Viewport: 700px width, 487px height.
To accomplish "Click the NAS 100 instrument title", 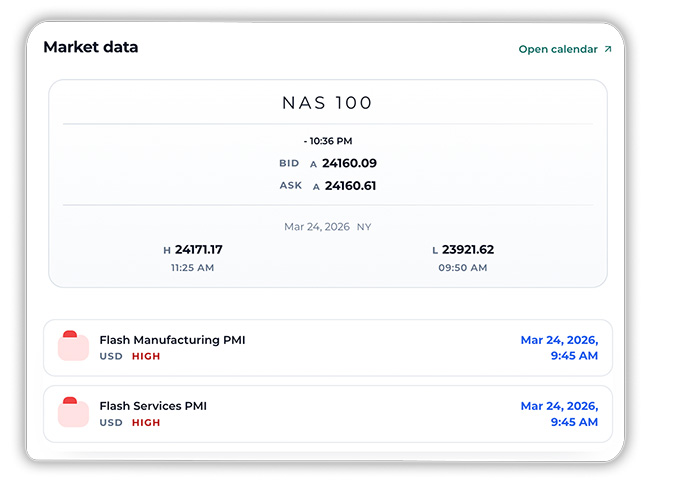I will (328, 103).
